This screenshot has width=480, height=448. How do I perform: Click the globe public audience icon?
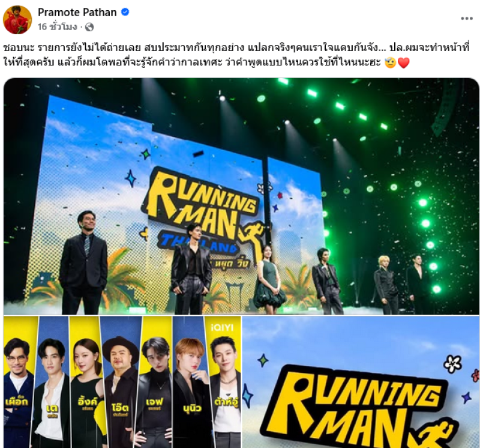(89, 27)
